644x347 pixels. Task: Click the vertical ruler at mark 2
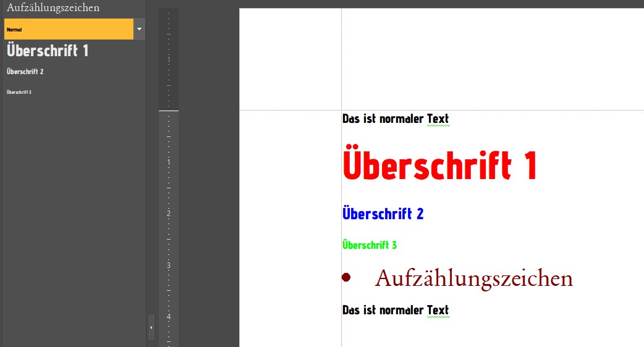tap(168, 213)
